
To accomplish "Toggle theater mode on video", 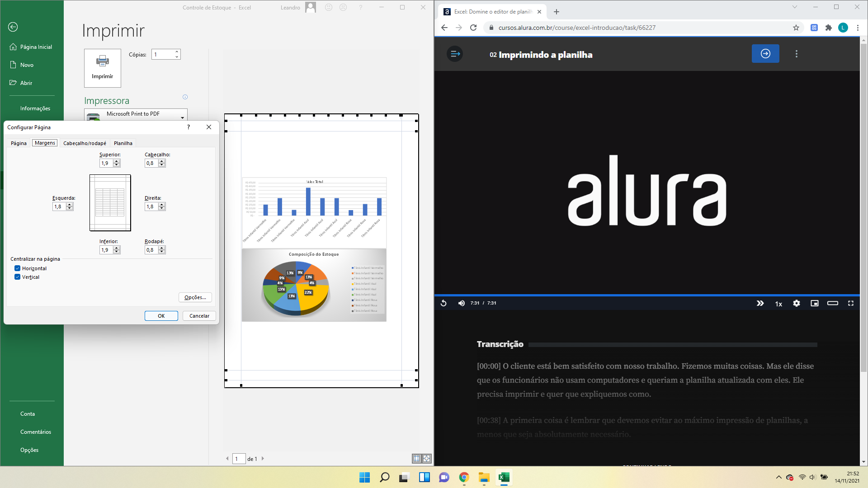I will pos(833,303).
